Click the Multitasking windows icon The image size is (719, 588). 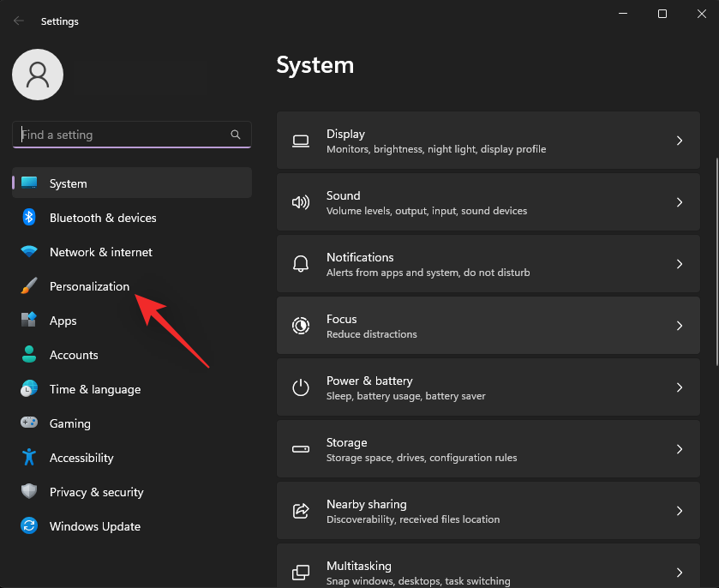(x=301, y=572)
